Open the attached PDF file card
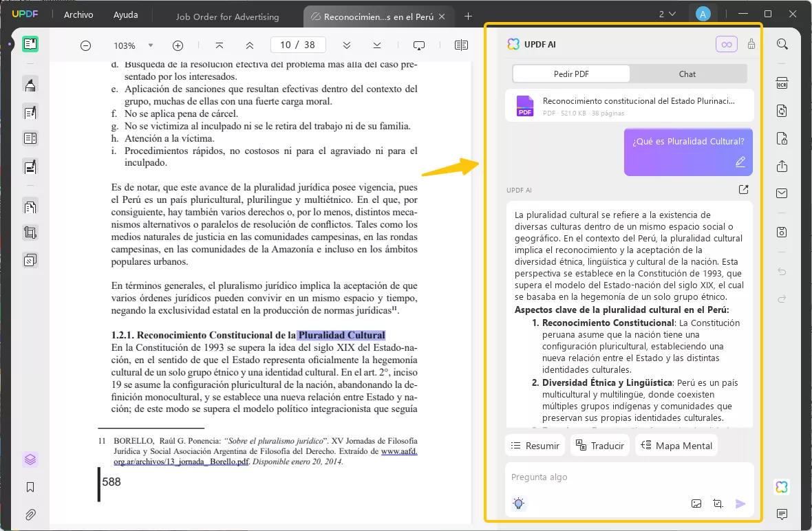812x531 pixels. (x=629, y=105)
